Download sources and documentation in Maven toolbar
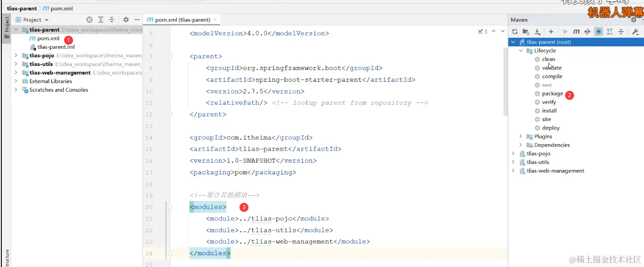 pos(537,32)
